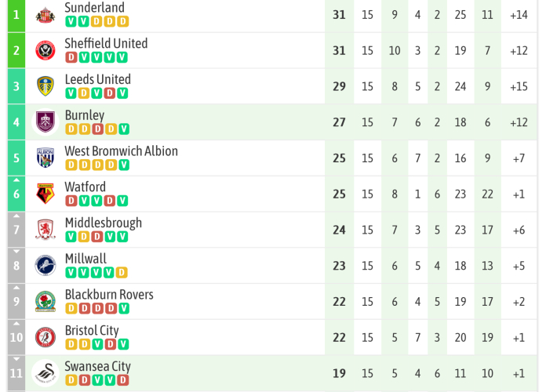Viewport: 546px width, 392px height.
Task: Open the Swansea City team page link
Action: (x=97, y=366)
